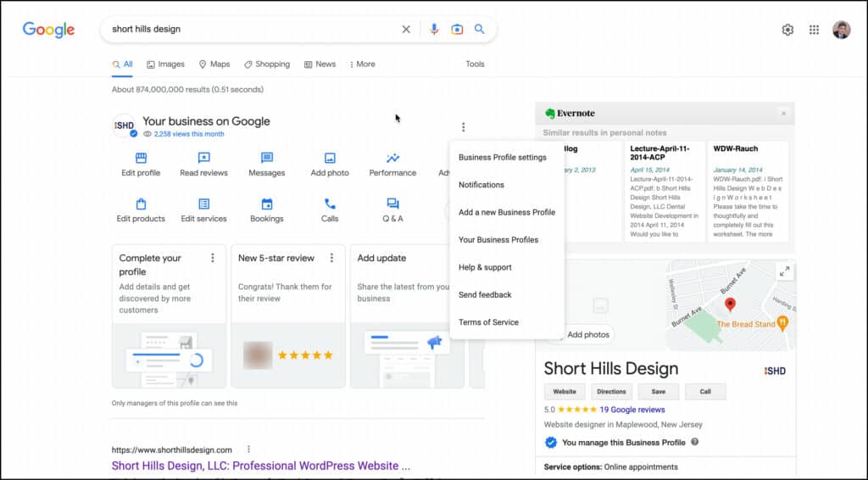Click the Call button
This screenshot has width=868, height=480.
[x=705, y=392]
